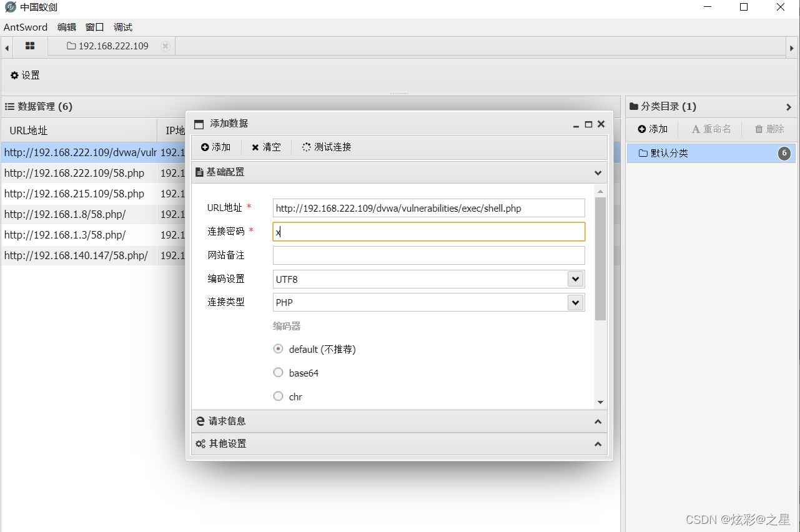Viewport: 800px width, 532px height.
Task: Close the 192.168.222.109 tab
Action: (x=165, y=46)
